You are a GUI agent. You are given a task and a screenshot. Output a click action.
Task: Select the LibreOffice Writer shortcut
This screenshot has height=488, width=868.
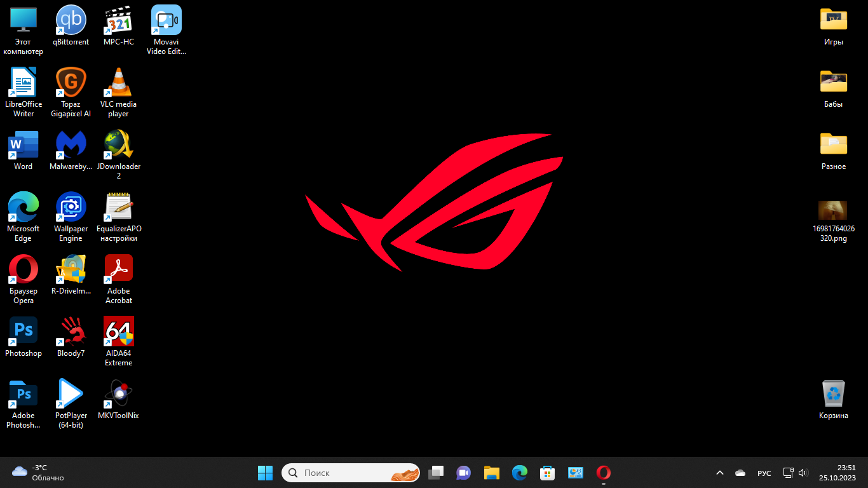(24, 93)
